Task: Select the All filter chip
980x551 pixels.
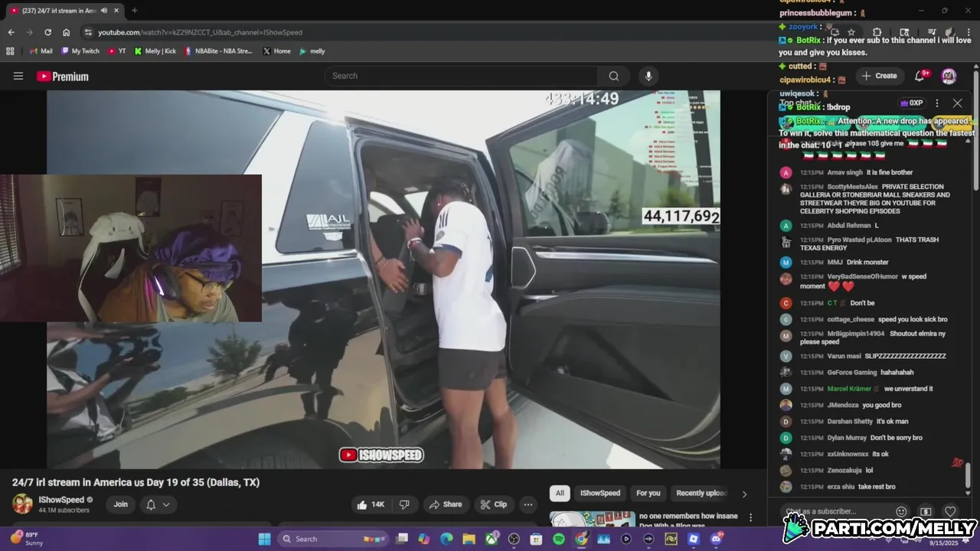Action: 560,494
